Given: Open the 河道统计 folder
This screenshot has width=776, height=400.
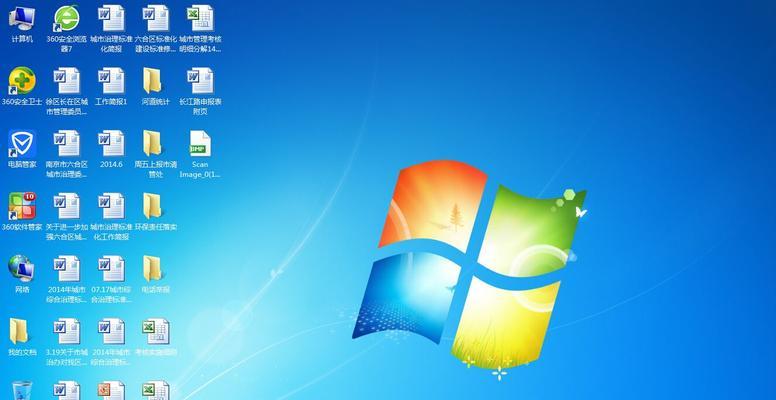Looking at the screenshot, I should pos(155,87).
